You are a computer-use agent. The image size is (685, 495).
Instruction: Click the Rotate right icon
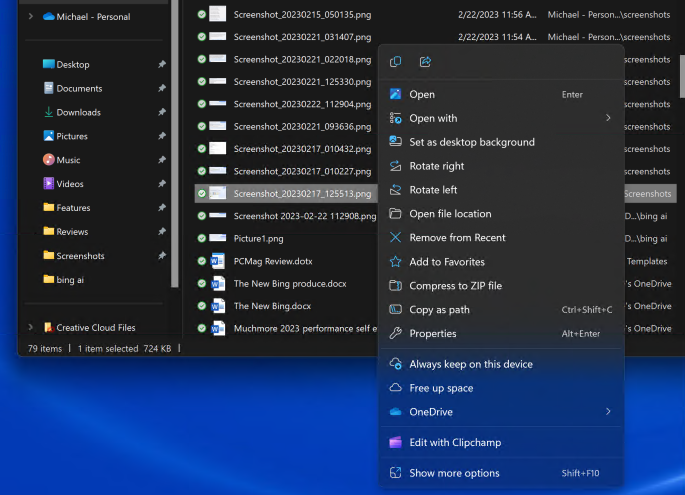396,166
